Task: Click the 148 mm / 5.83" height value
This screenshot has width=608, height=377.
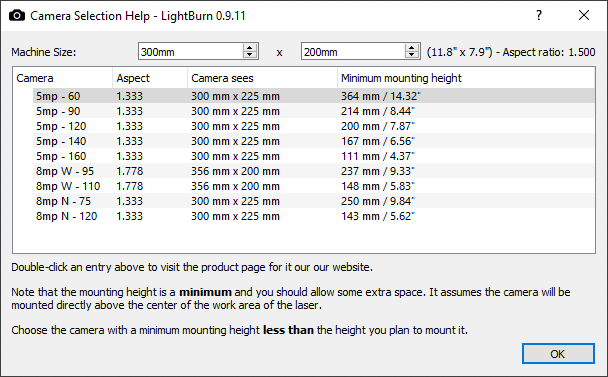Action: (x=378, y=186)
